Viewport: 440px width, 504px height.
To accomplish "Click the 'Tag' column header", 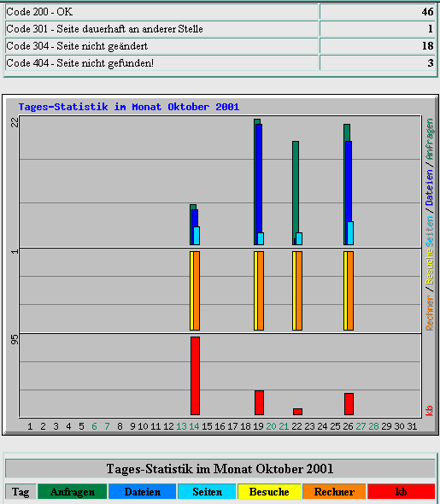I will [21, 492].
